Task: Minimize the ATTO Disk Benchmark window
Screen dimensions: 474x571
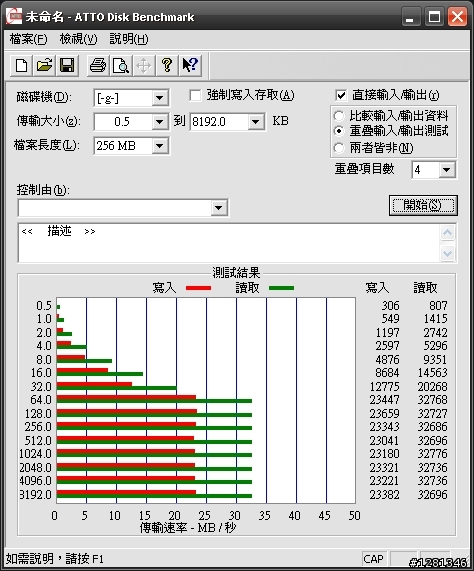Action: pyautogui.click(x=411, y=17)
